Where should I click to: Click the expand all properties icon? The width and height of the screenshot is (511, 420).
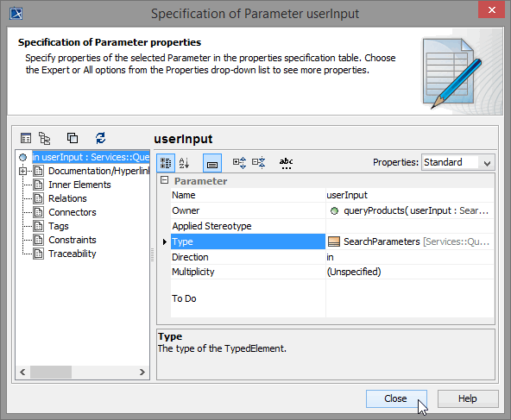[240, 163]
